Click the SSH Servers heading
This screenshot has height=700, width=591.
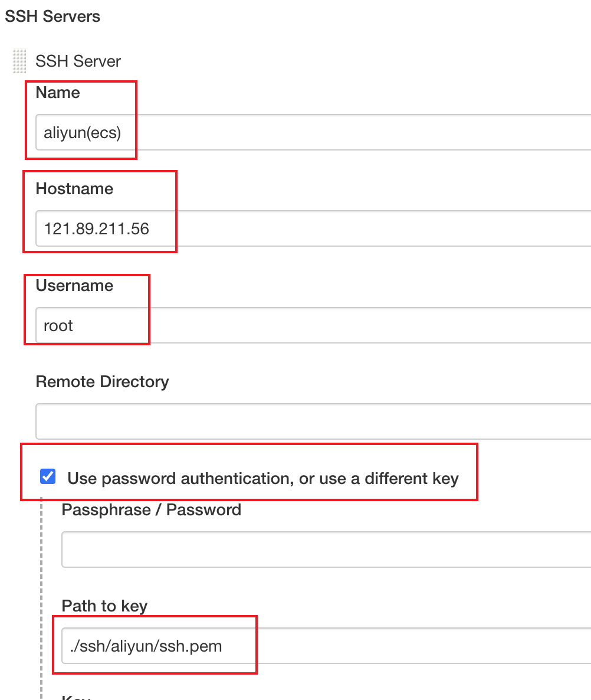tap(52, 16)
